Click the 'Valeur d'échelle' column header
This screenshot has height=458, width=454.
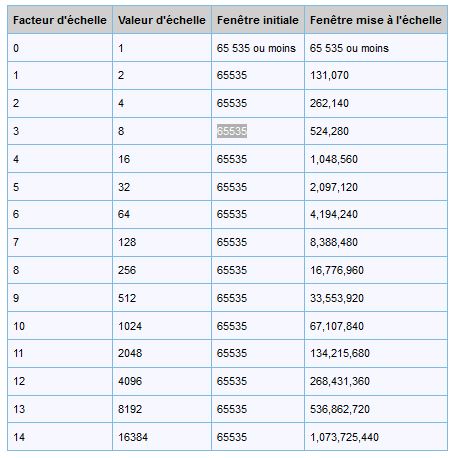(162, 20)
